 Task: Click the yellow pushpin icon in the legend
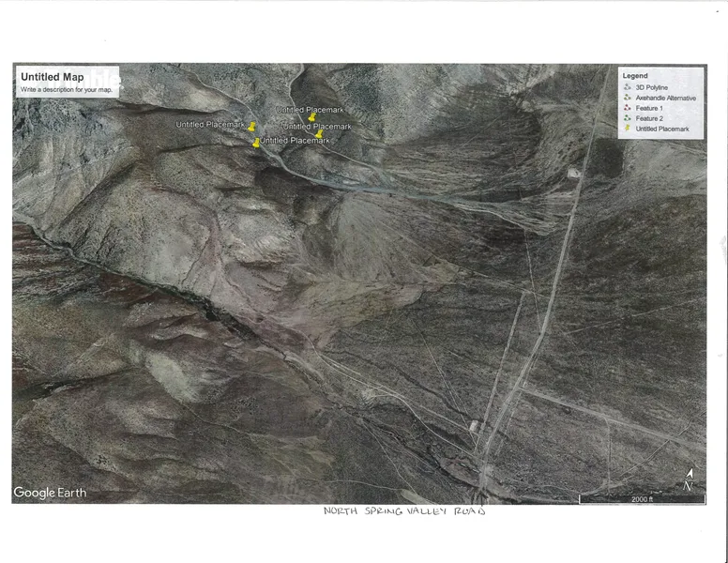(x=627, y=129)
